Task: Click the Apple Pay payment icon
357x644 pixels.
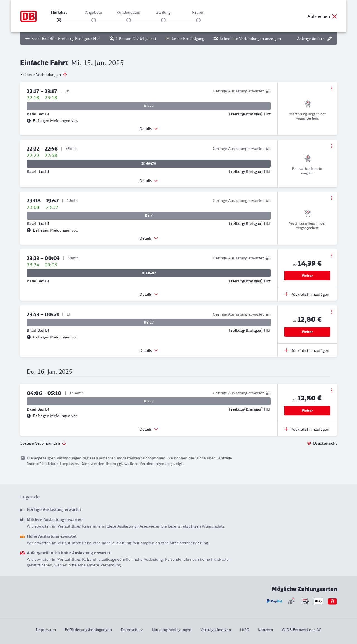Action: coord(319,601)
